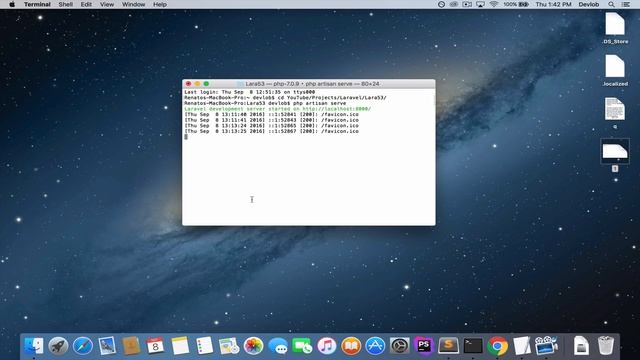The image size is (640, 360).
Task: Click the 'Last login' line in Terminal
Action: 249,92
